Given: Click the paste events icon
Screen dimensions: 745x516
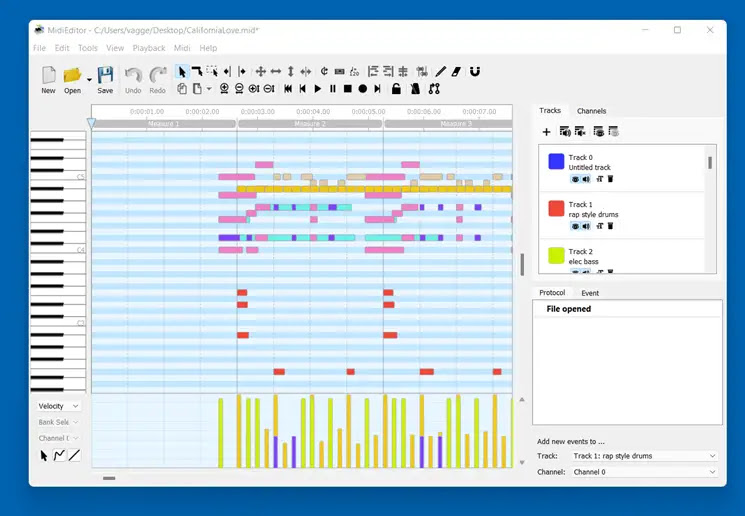Looking at the screenshot, I should tap(197, 88).
